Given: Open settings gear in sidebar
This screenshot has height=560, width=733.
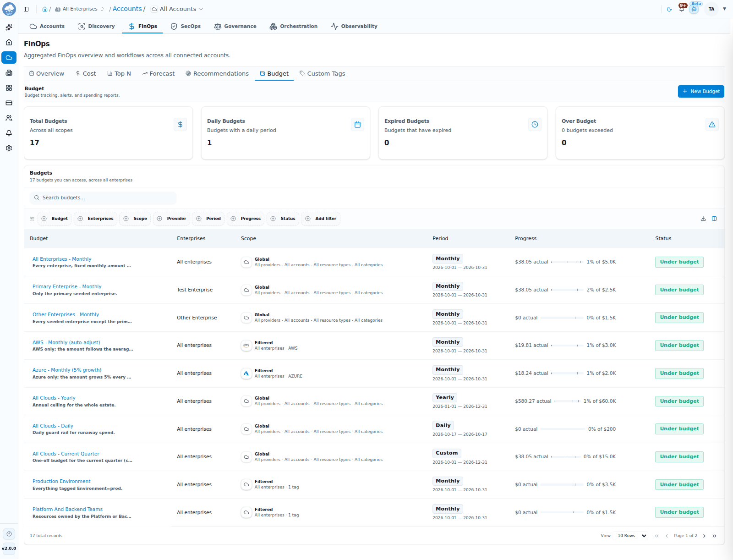Looking at the screenshot, I should pyautogui.click(x=9, y=148).
